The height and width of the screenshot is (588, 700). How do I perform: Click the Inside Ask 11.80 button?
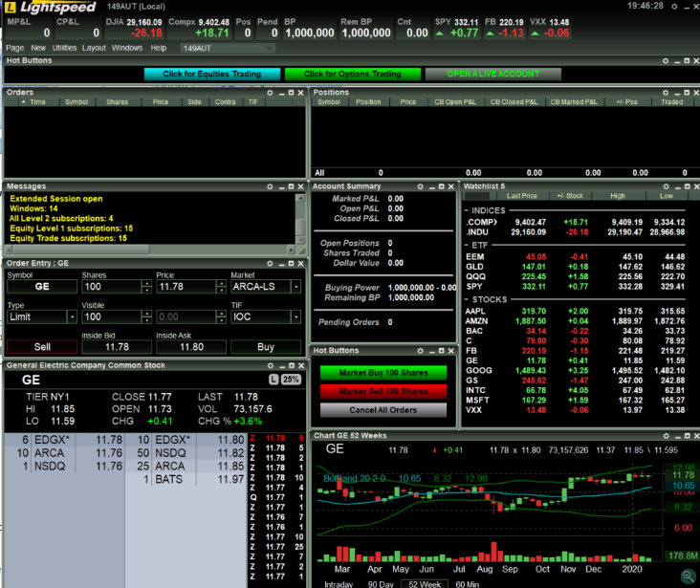point(191,347)
